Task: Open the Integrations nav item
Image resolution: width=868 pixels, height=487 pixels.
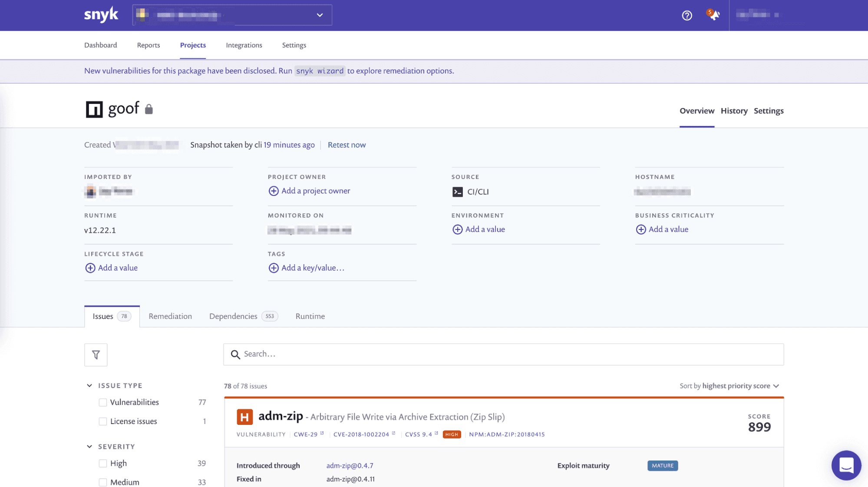Action: point(244,45)
